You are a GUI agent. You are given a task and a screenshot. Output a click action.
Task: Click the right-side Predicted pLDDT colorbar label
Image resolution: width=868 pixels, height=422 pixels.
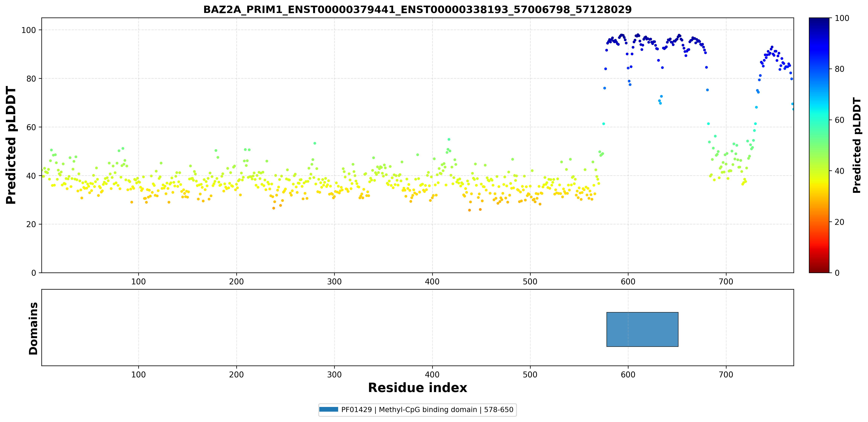857,145
